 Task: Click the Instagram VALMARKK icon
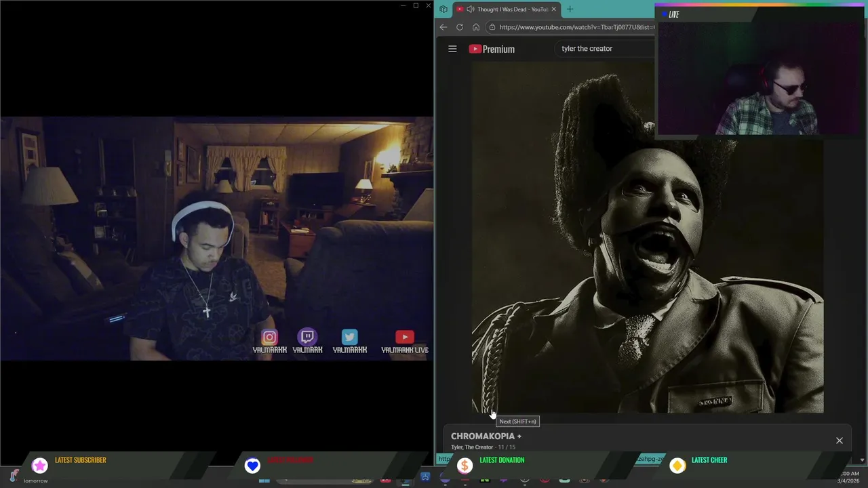(269, 338)
